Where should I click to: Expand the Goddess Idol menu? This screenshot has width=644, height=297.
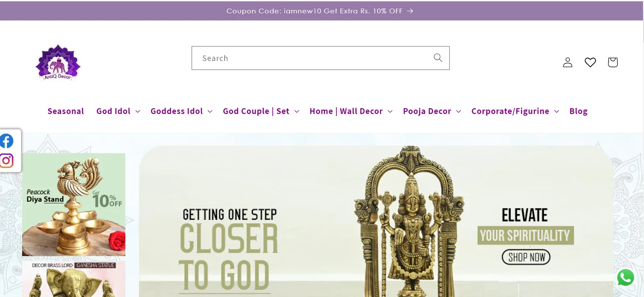tap(182, 111)
